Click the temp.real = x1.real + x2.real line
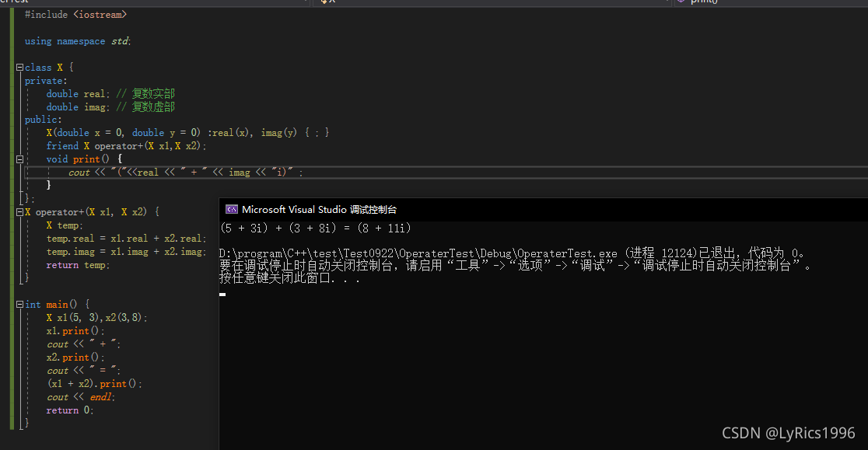The image size is (868, 450). point(126,239)
